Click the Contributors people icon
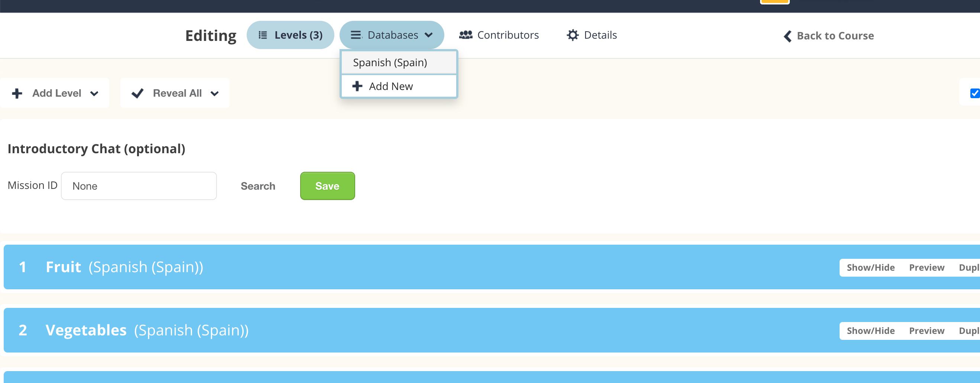The width and height of the screenshot is (980, 383). click(x=465, y=35)
